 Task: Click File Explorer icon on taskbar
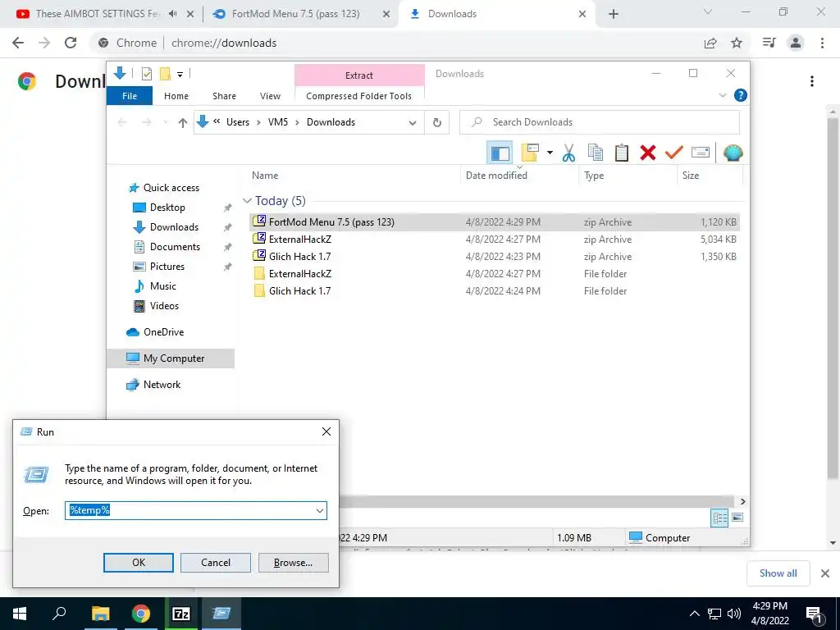tap(100, 614)
